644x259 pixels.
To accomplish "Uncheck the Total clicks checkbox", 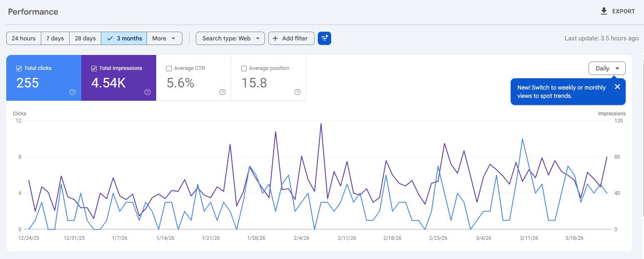I will click(x=19, y=68).
